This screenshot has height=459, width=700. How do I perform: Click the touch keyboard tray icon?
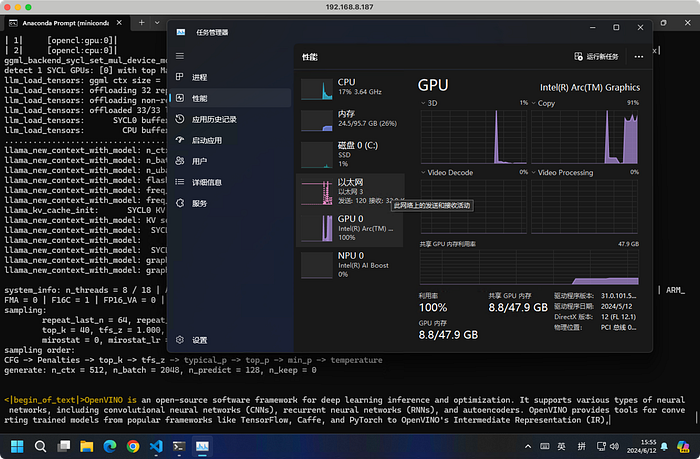pos(545,446)
